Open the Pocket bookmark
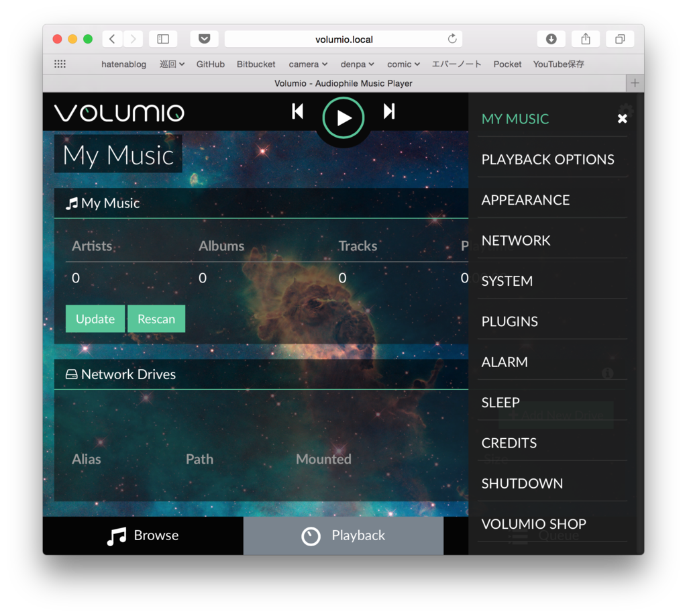 (x=507, y=64)
